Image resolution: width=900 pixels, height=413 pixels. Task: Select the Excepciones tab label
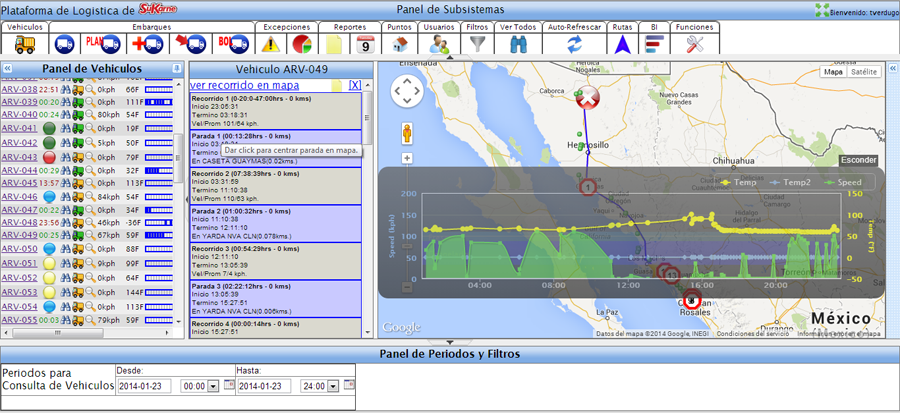pyautogui.click(x=286, y=27)
